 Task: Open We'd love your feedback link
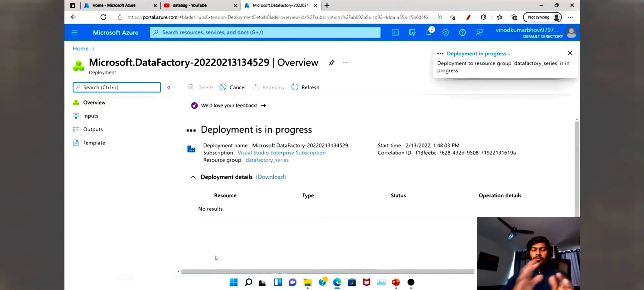[229, 105]
